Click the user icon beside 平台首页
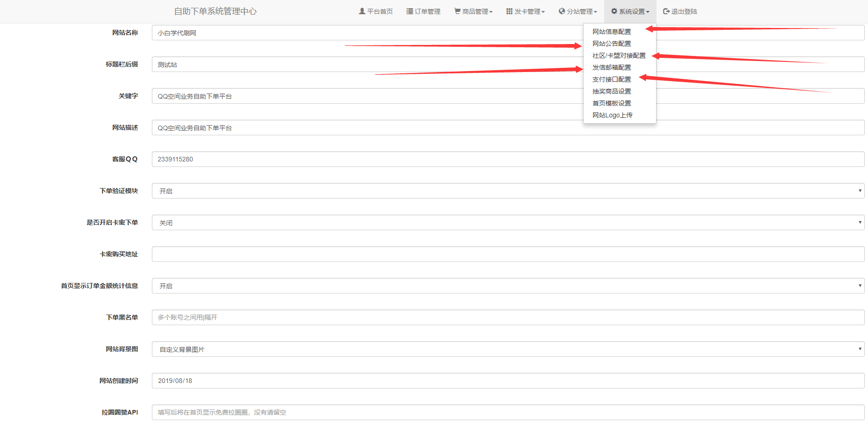The height and width of the screenshot is (421, 868). point(362,11)
